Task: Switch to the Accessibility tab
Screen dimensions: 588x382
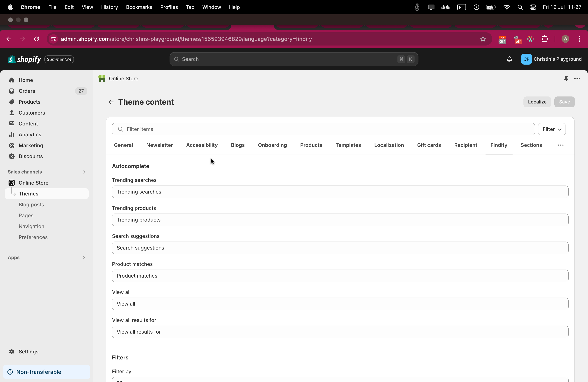Action: 202,145
